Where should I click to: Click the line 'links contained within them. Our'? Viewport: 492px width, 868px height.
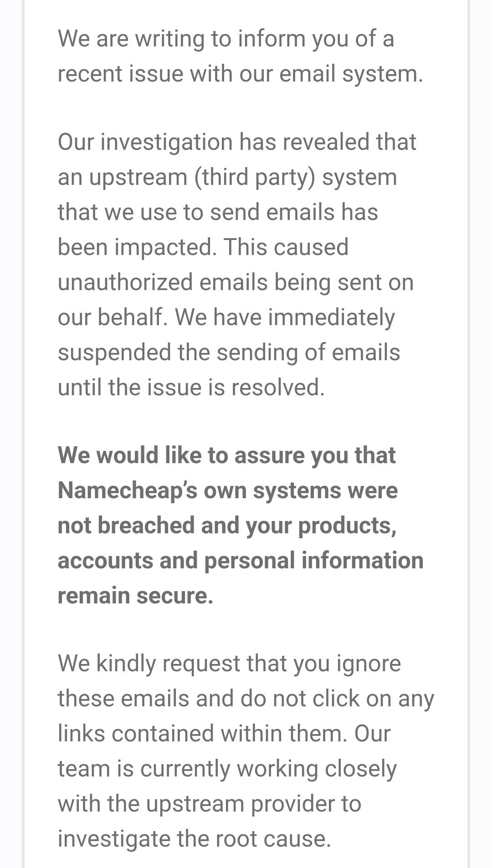click(x=224, y=734)
